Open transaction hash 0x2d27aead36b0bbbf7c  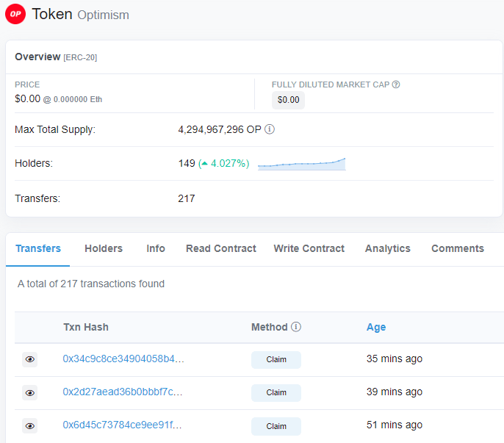[123, 392]
